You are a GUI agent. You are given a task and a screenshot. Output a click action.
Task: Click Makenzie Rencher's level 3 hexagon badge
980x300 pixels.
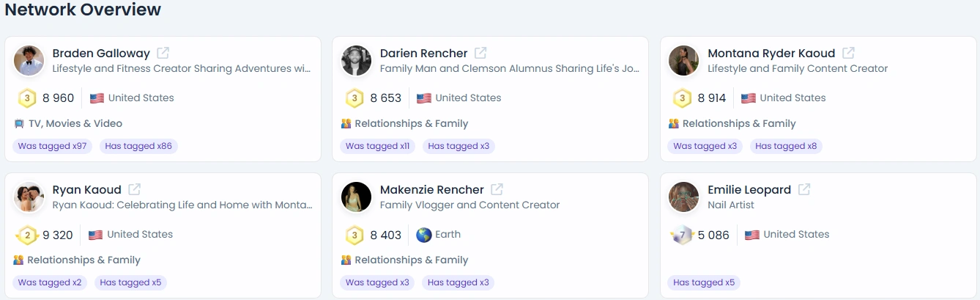point(354,235)
